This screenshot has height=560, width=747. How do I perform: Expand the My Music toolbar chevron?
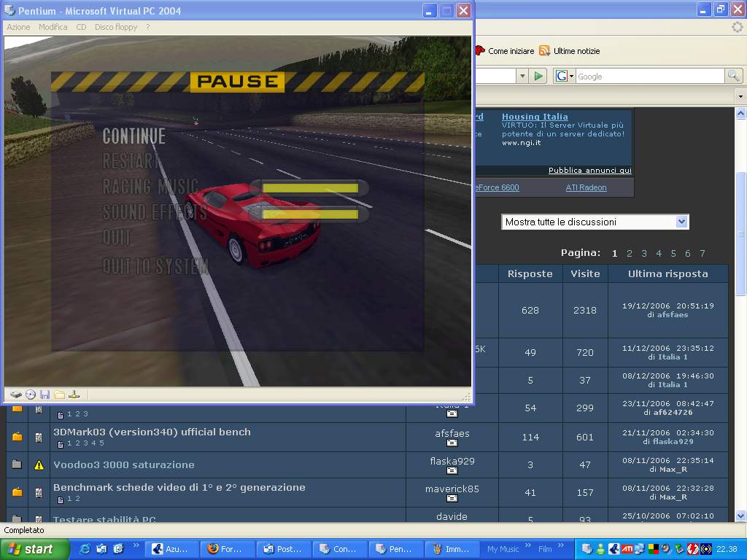coord(528,545)
